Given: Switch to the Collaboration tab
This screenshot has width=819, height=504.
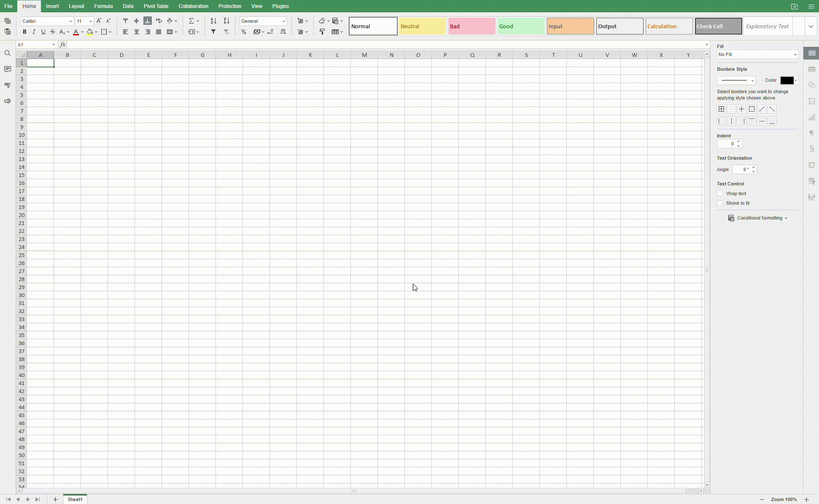Looking at the screenshot, I should pyautogui.click(x=193, y=6).
